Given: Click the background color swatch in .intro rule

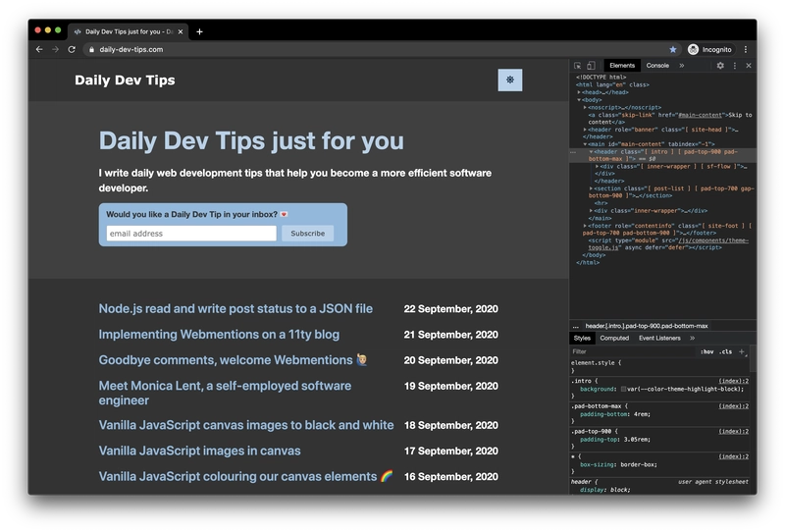Looking at the screenshot, I should click(x=623, y=390).
